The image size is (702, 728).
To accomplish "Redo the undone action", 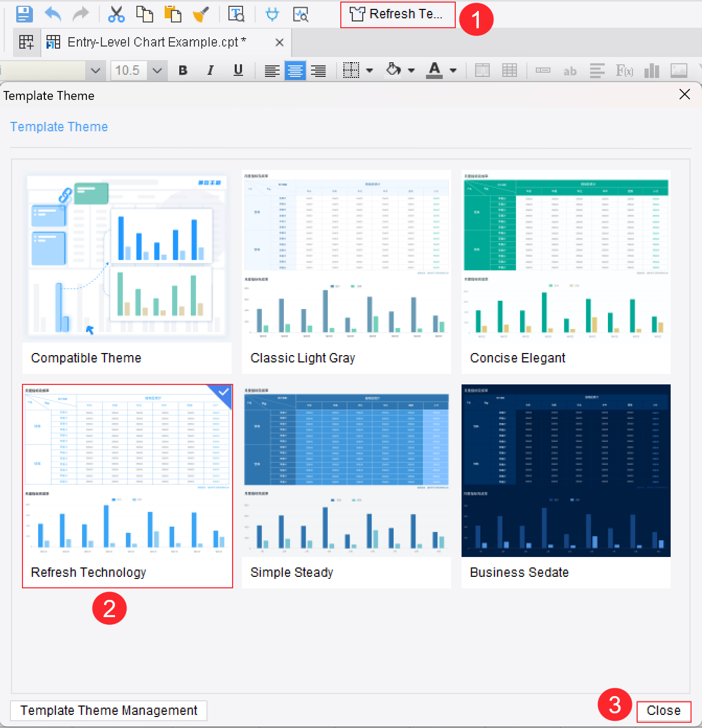I will click(80, 14).
